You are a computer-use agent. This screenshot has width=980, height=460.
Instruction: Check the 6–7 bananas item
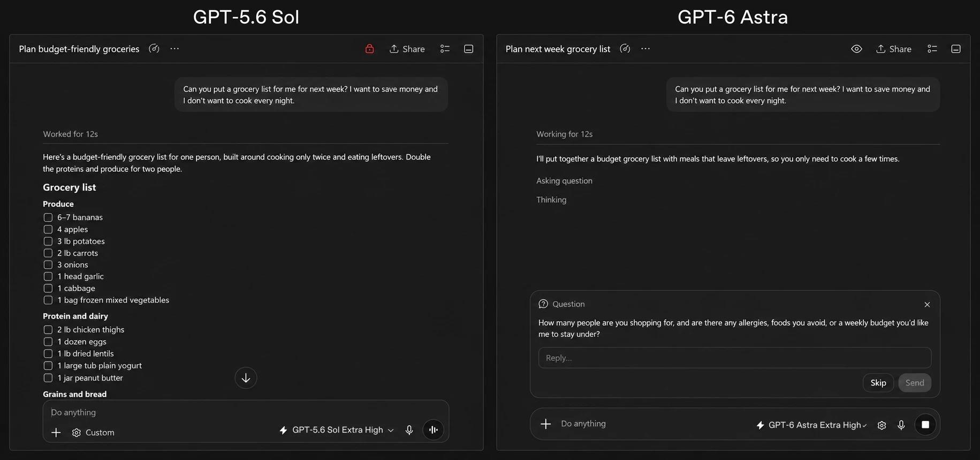pyautogui.click(x=48, y=217)
